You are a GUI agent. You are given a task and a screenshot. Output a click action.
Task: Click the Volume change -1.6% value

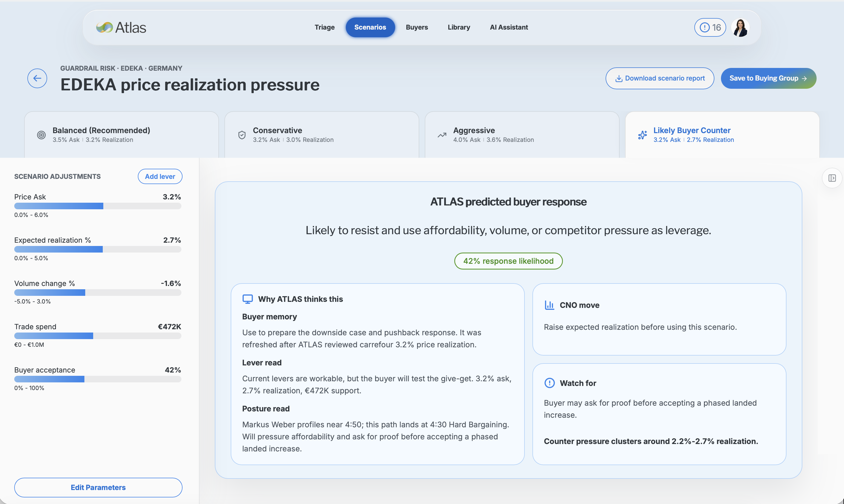[x=171, y=283]
